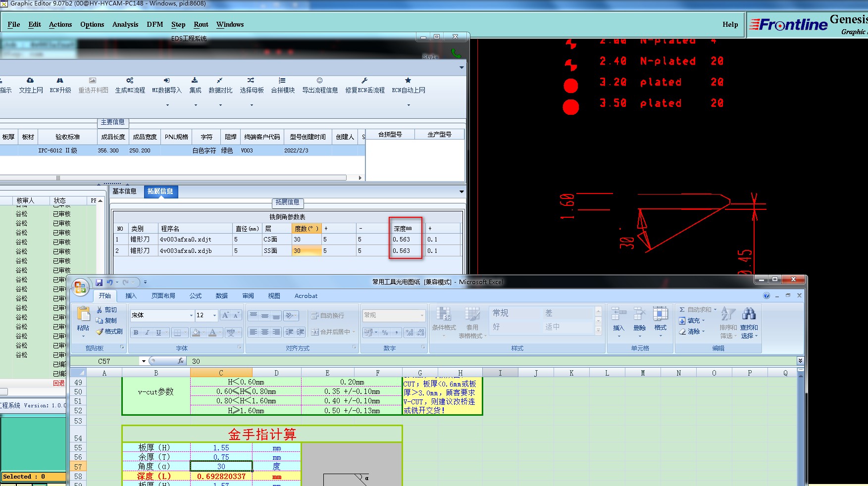Click MI数据导入 import icon in EDS

tap(167, 80)
